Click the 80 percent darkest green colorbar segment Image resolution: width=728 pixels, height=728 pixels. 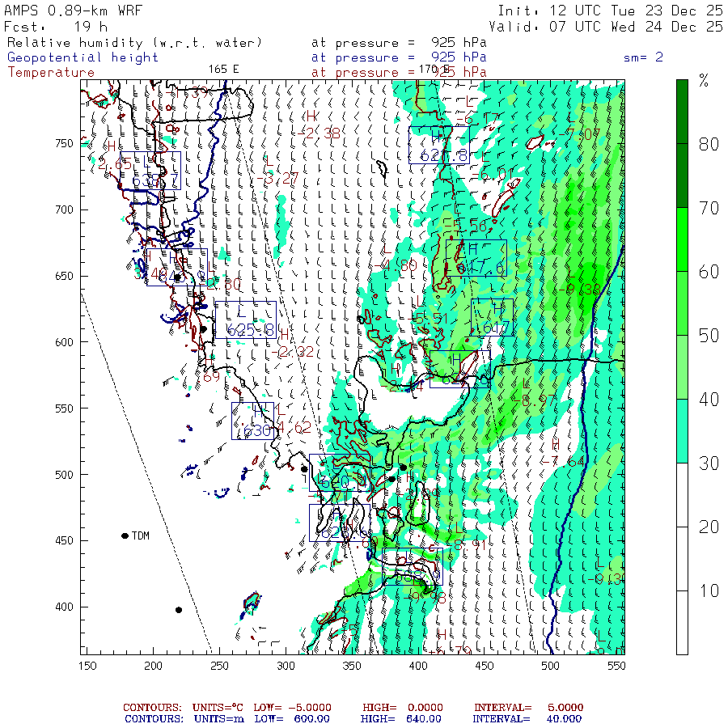pos(682,112)
